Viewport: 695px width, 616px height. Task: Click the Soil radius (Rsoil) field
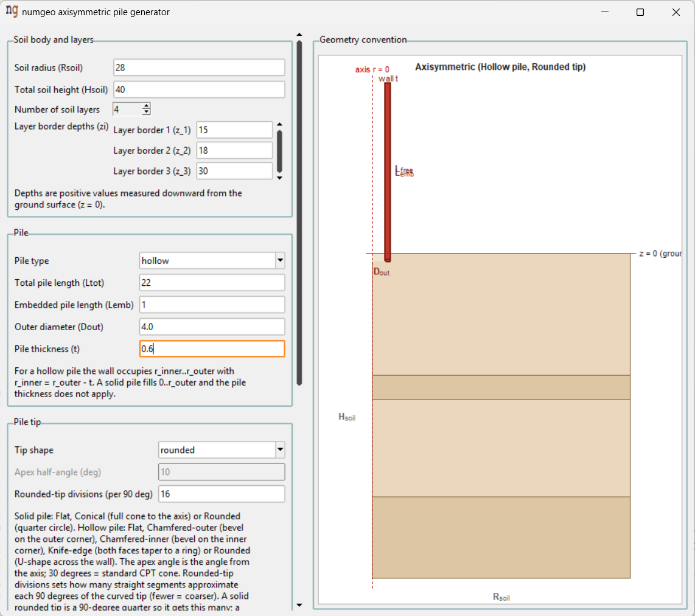pos(199,67)
